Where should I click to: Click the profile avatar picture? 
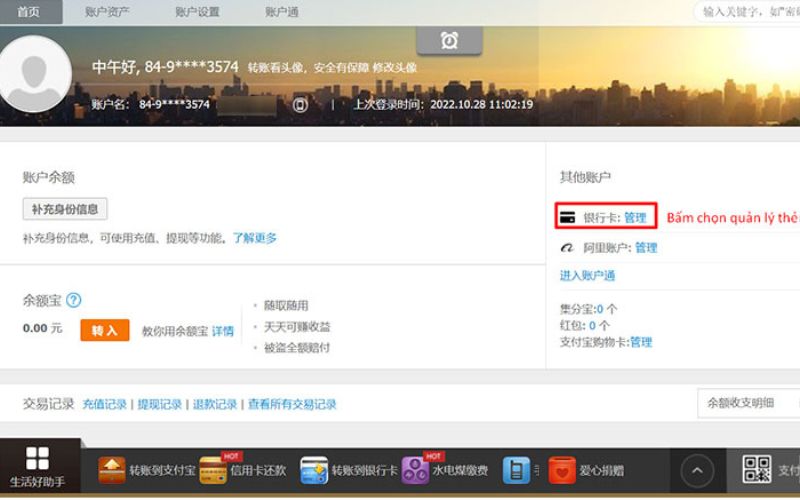pyautogui.click(x=35, y=73)
